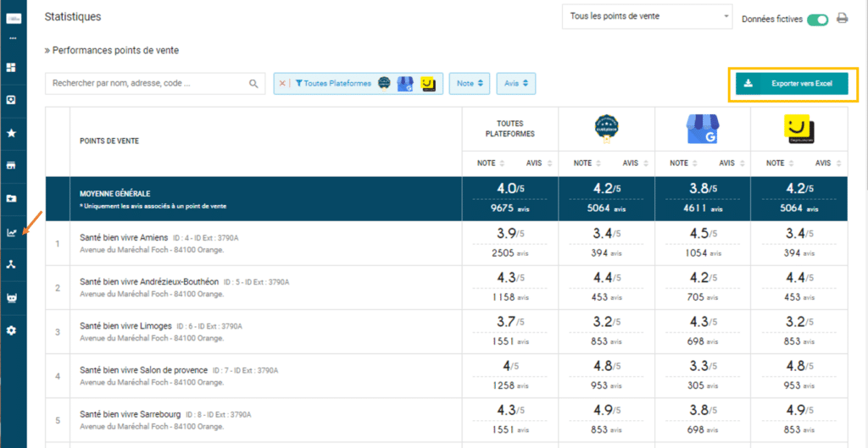Select the PagesJaunes yellow filter icon
868x448 pixels.
pyautogui.click(x=428, y=84)
